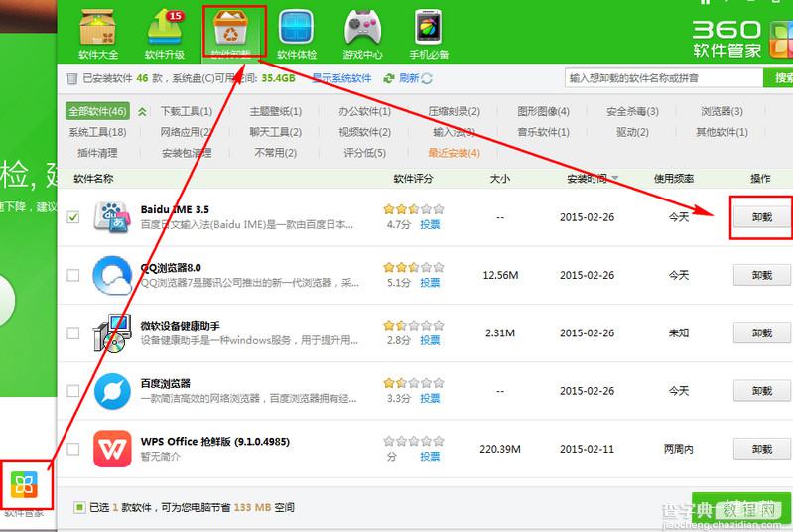Click the 软件评分 column header

click(x=413, y=178)
